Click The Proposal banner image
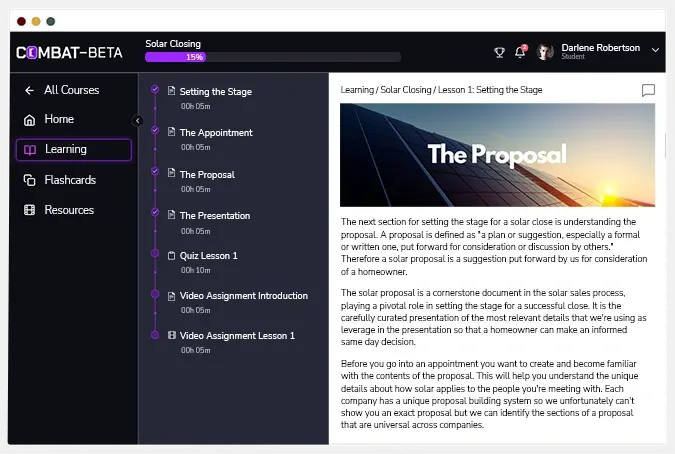The width and height of the screenshot is (675, 454). tap(497, 155)
